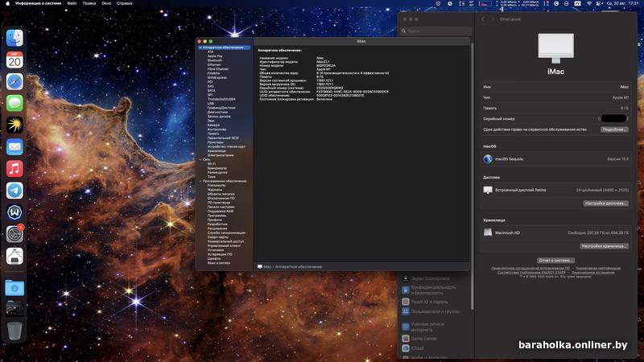The height and width of the screenshot is (362, 644).
Task: Select Fibre Channel in hardware tree
Action: 217,69
